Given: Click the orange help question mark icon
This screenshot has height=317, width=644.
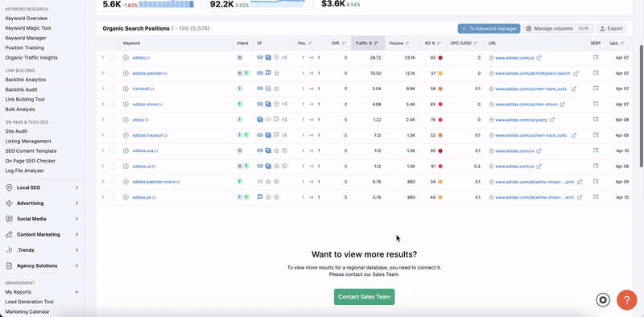Looking at the screenshot, I should 627,300.
